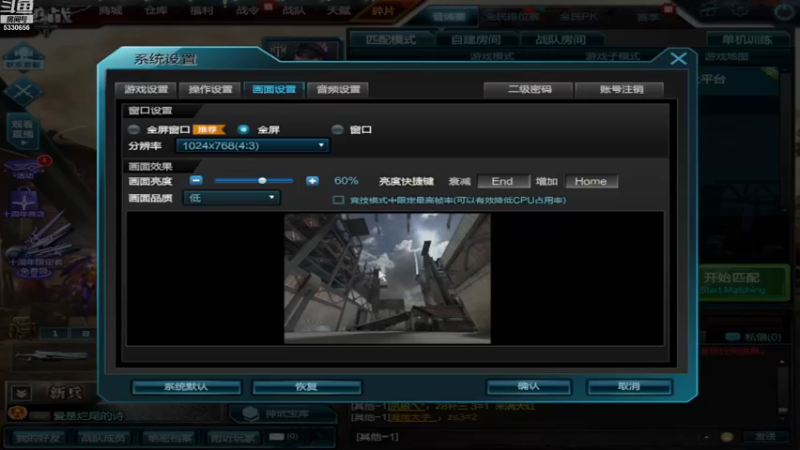Increase brightness with the plus icon
This screenshot has height=450, width=800.
pos(312,181)
